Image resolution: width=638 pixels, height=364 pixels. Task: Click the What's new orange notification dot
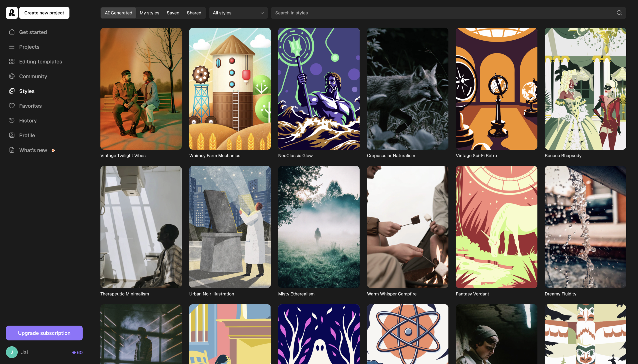pos(53,150)
